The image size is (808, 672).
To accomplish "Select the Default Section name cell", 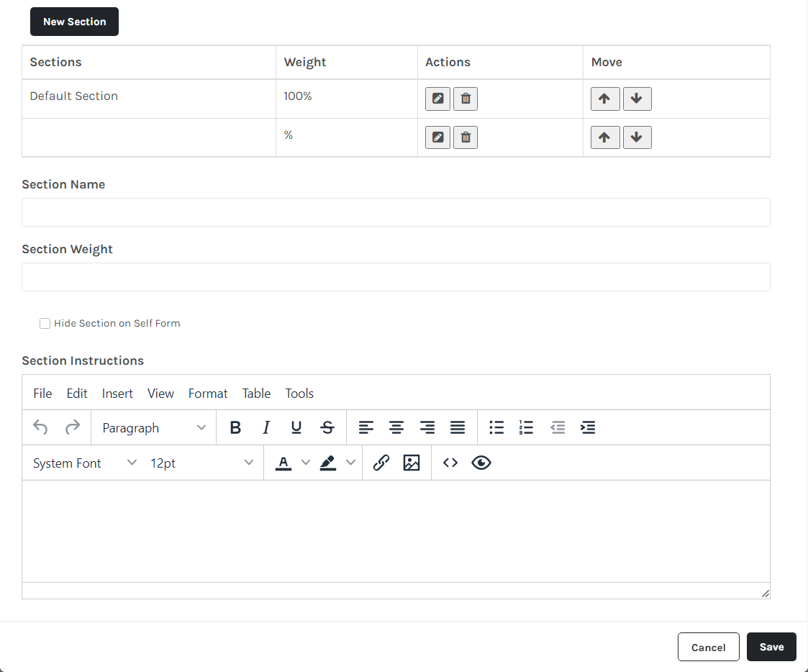I will tap(149, 99).
